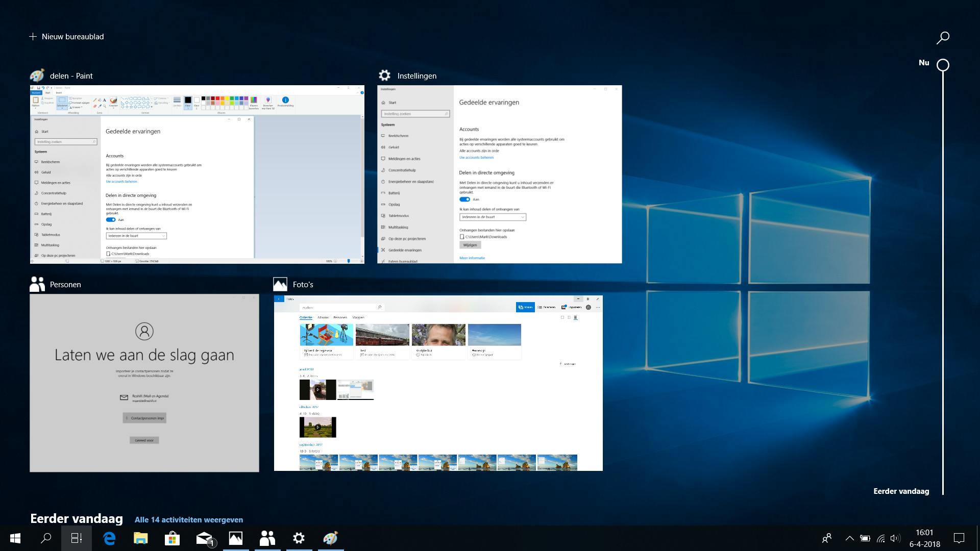
Task: Jump to Eerder vandaag on timeline
Action: 901,491
